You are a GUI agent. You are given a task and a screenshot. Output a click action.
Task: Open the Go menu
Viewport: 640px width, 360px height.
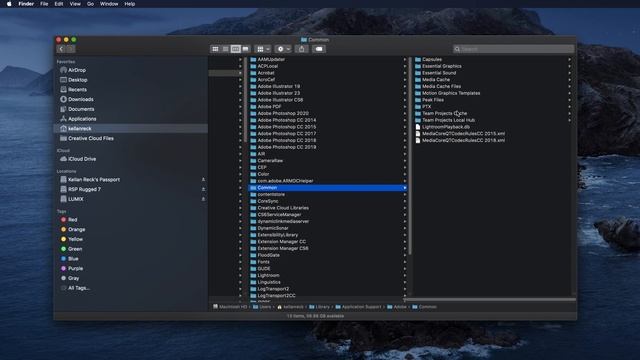tap(90, 4)
